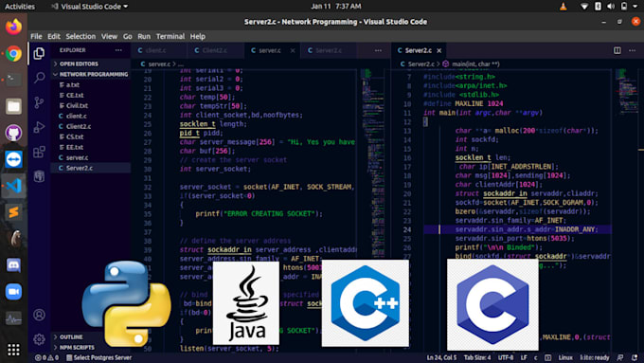The height and width of the screenshot is (363, 644).
Task: Open client.c in the Explorer
Action: tap(90, 116)
